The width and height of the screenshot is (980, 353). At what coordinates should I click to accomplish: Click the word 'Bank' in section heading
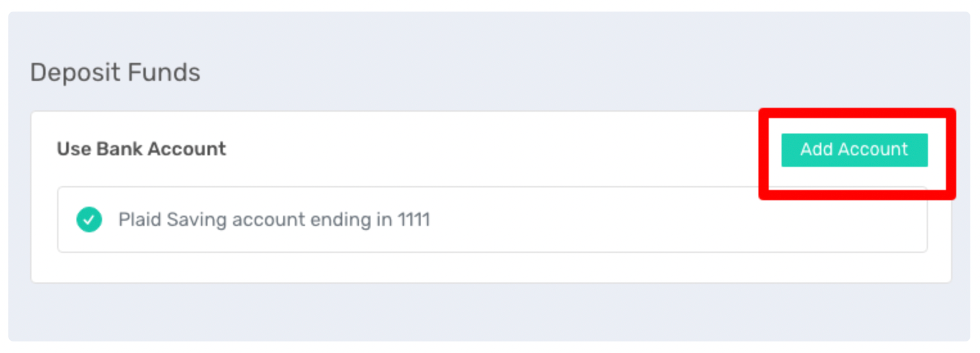120,149
